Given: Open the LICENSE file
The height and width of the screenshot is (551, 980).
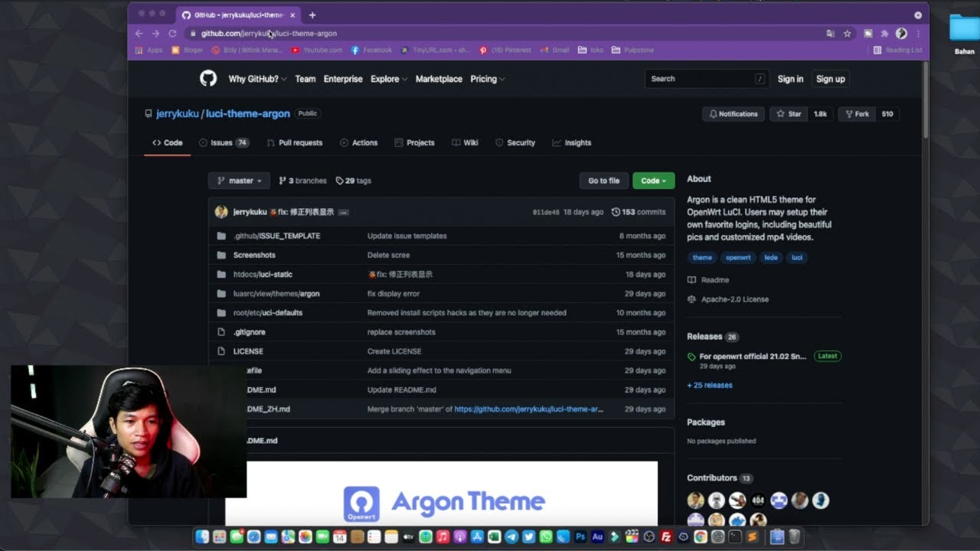Looking at the screenshot, I should 248,351.
